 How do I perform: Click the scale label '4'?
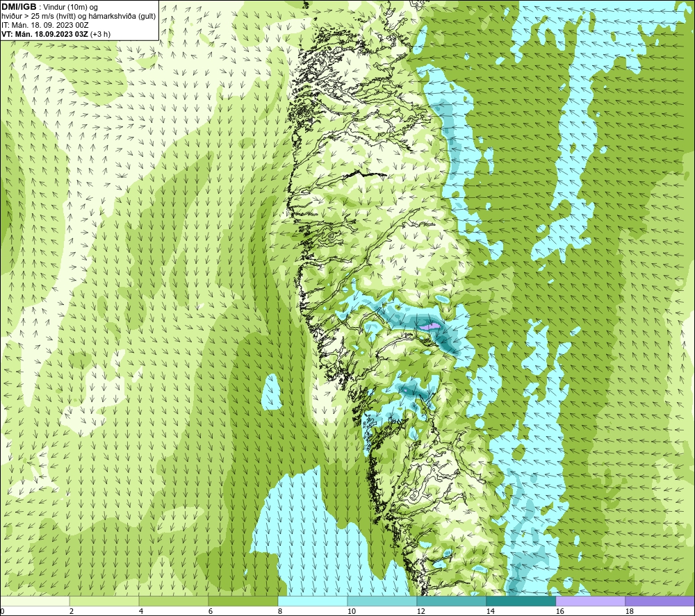tap(141, 612)
